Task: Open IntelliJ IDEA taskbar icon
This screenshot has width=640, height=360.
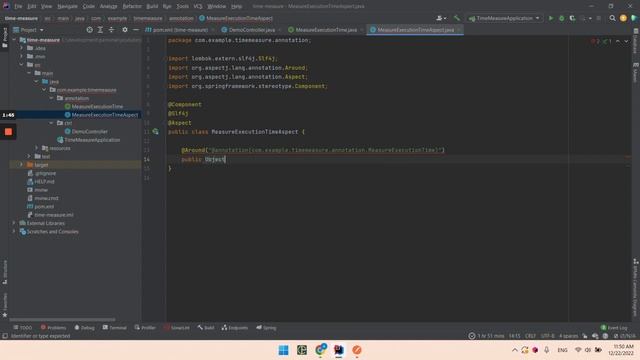Action: tap(338, 350)
